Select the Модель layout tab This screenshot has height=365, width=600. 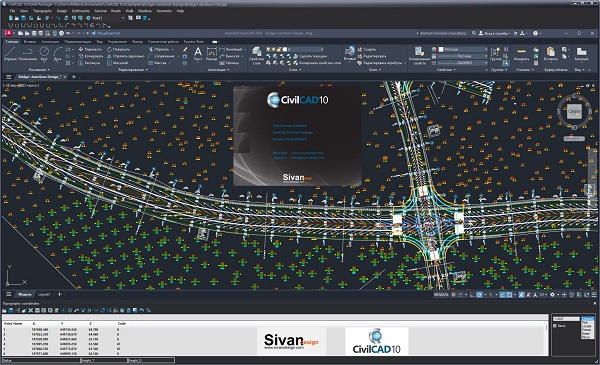tap(25, 294)
